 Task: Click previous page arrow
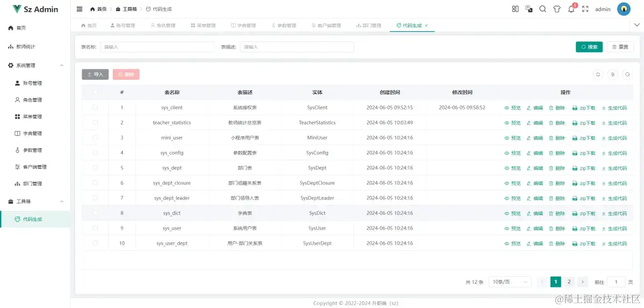coord(542,282)
